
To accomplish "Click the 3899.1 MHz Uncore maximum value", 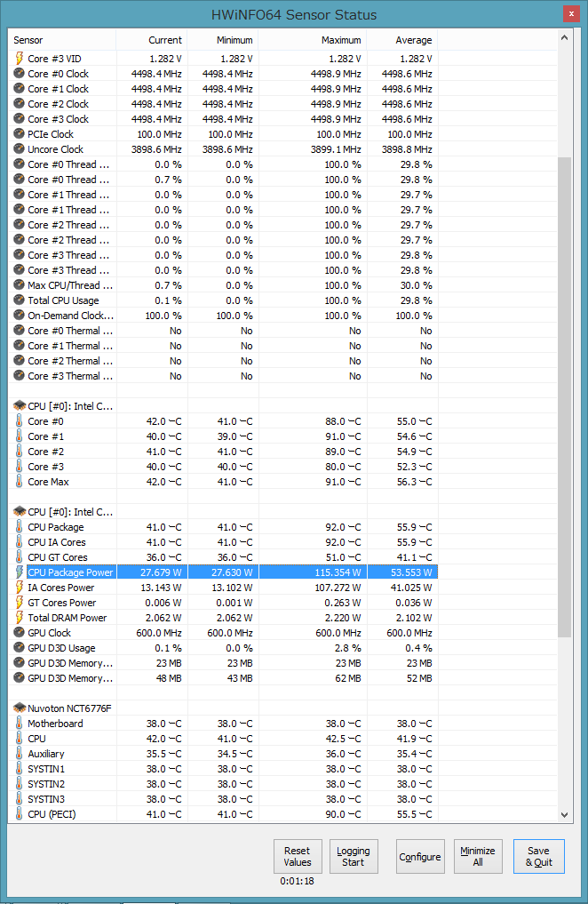I will point(336,148).
